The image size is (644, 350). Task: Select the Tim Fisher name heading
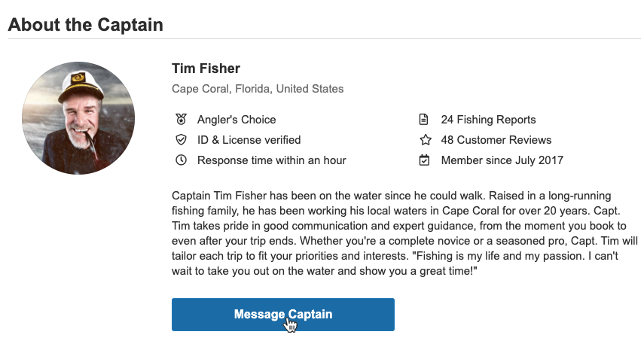206,68
